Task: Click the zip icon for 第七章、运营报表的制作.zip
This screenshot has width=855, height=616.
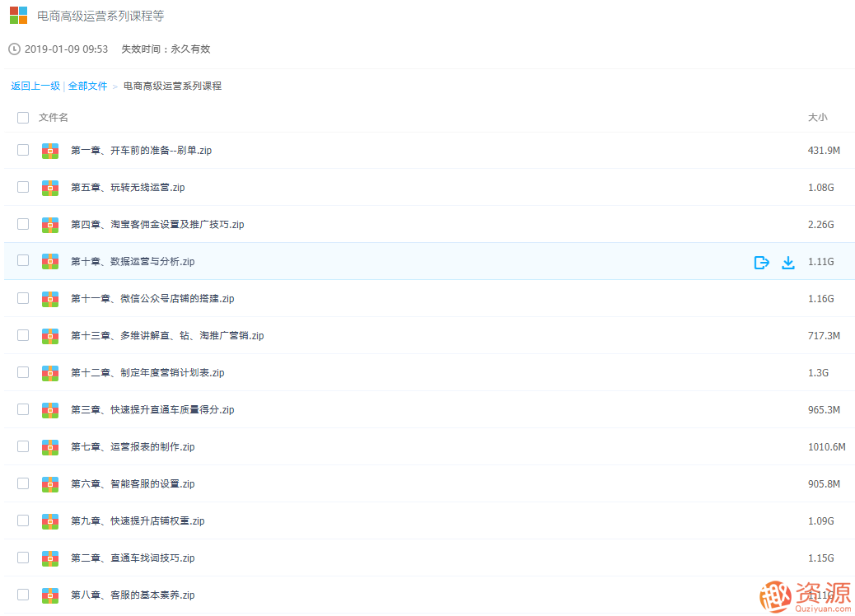Action: point(50,447)
